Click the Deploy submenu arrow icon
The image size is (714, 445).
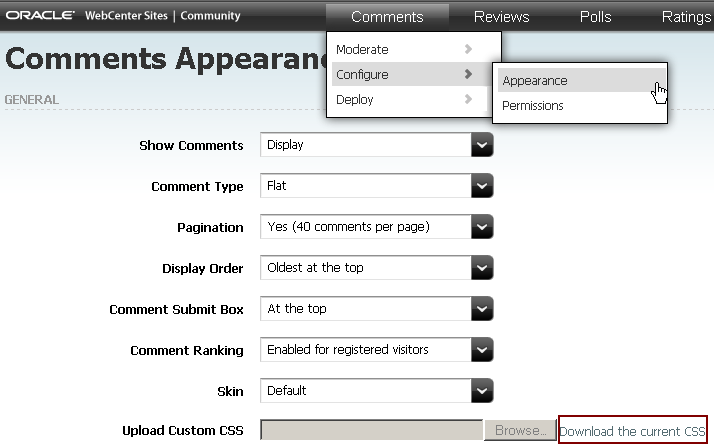(x=469, y=99)
